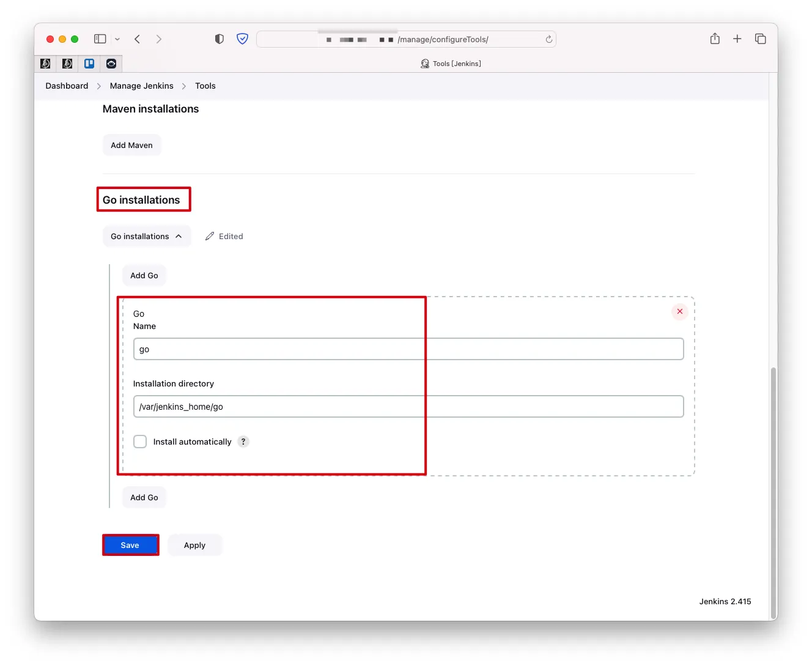This screenshot has height=666, width=812.
Task: Collapse the Go installations expander
Action: pos(147,237)
